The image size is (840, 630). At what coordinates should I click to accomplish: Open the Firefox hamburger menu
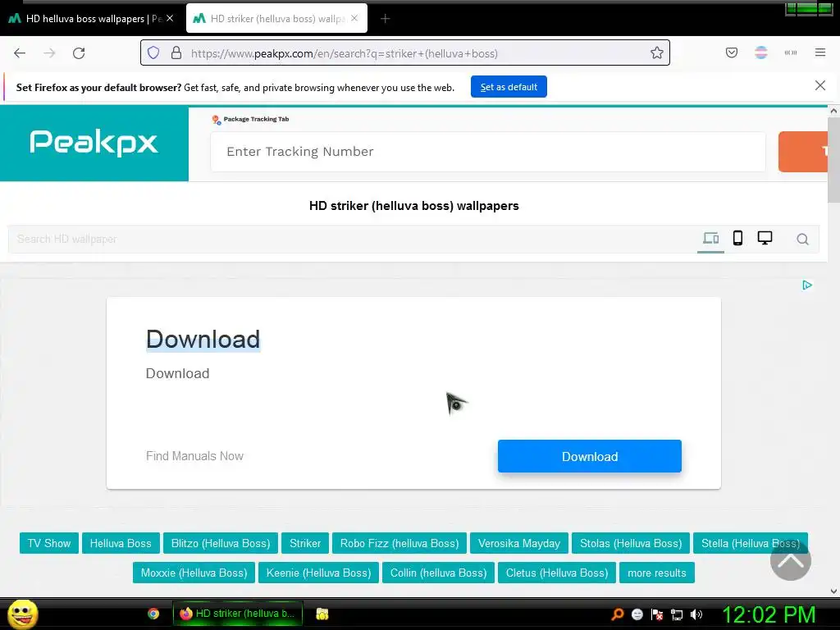tap(820, 52)
